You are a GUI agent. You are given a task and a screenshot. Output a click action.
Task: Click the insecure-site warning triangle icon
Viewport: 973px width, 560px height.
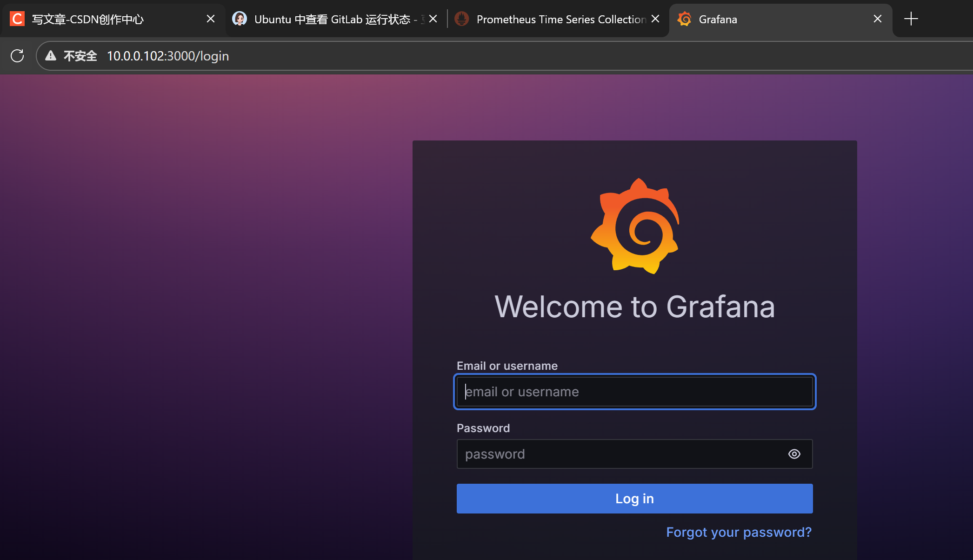(51, 56)
